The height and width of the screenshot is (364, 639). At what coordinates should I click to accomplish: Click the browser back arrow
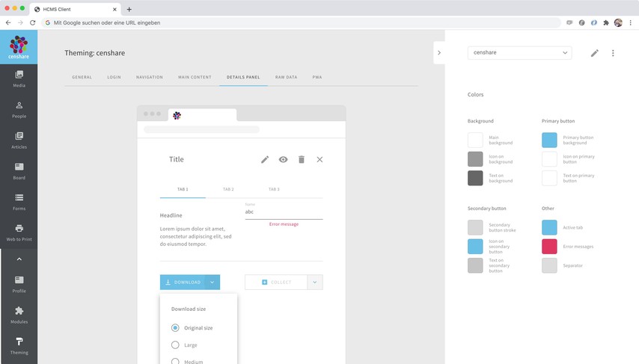[x=8, y=23]
